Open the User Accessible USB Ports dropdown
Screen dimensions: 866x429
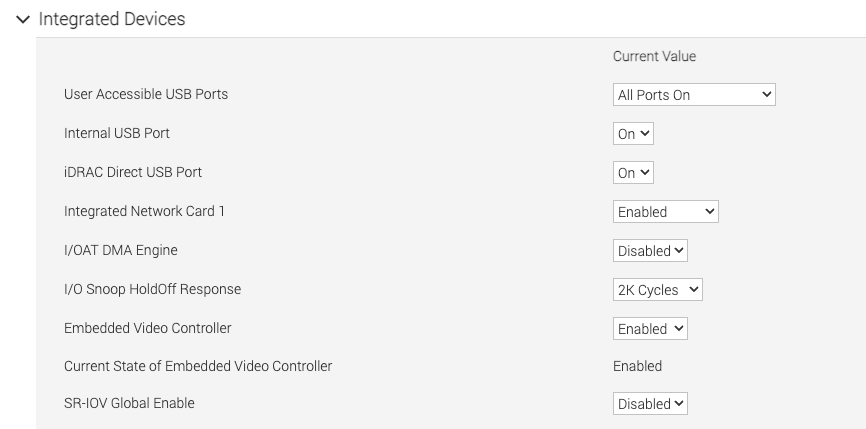tap(694, 95)
